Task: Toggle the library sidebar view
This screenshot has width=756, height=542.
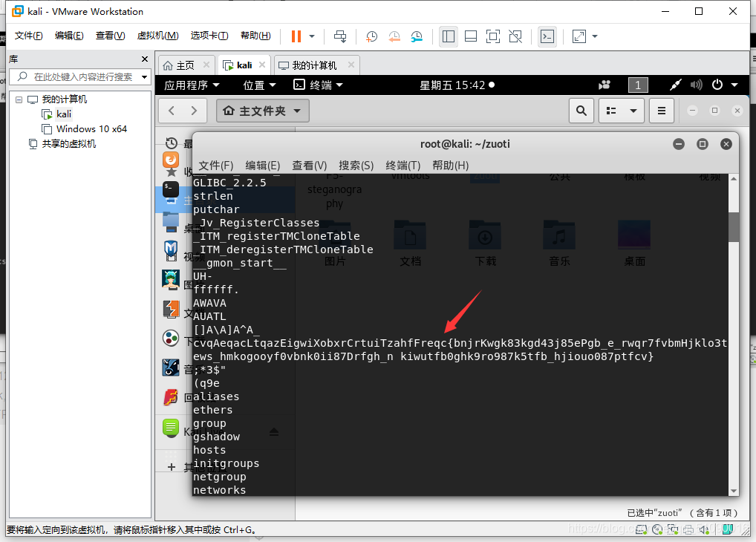Action: [x=449, y=36]
